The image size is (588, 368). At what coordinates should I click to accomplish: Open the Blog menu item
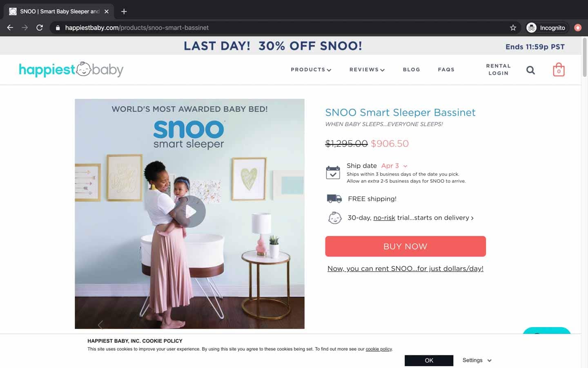(411, 70)
